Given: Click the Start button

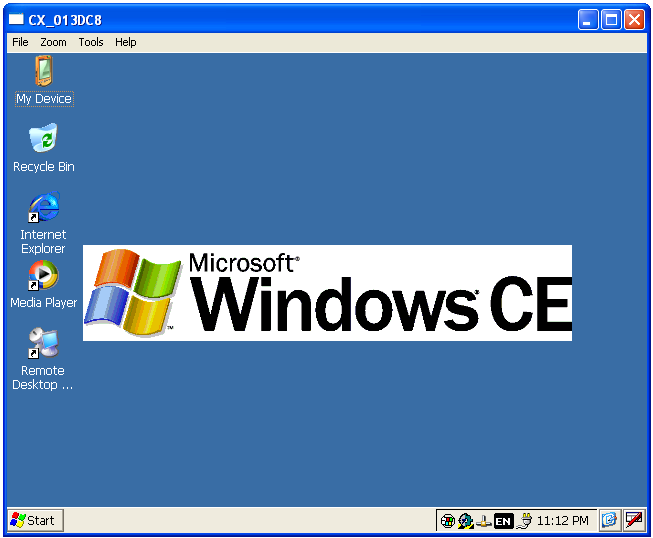Looking at the screenshot, I should click(x=36, y=520).
